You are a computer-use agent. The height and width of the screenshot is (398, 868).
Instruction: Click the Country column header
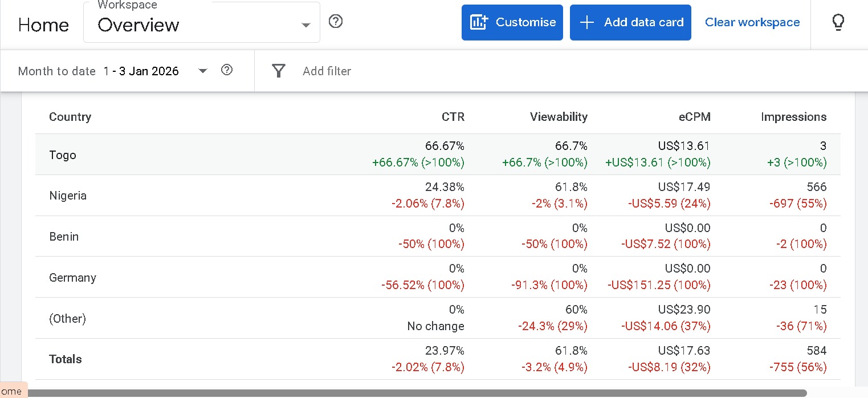(70, 117)
